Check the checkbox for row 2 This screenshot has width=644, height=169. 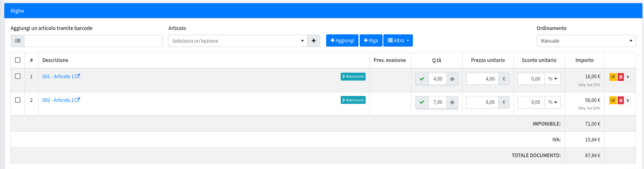click(x=18, y=100)
